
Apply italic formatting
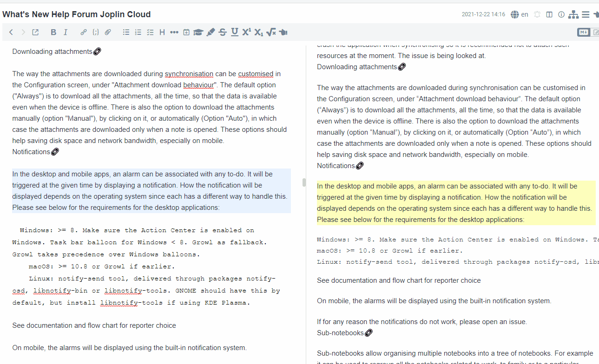tap(66, 32)
